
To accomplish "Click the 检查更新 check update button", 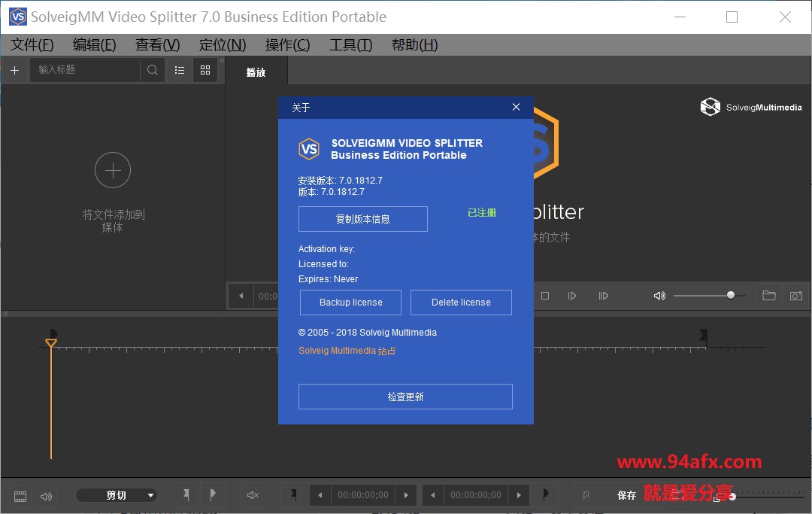I will tap(405, 397).
